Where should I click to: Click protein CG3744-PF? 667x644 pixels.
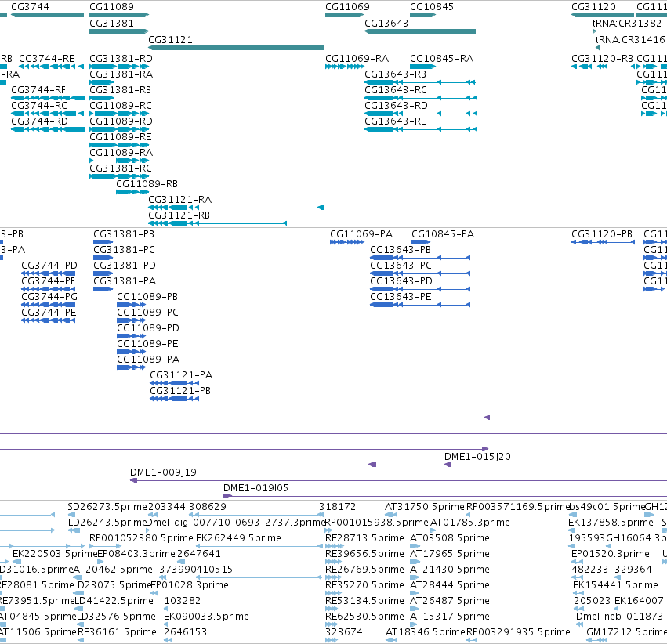point(48,289)
